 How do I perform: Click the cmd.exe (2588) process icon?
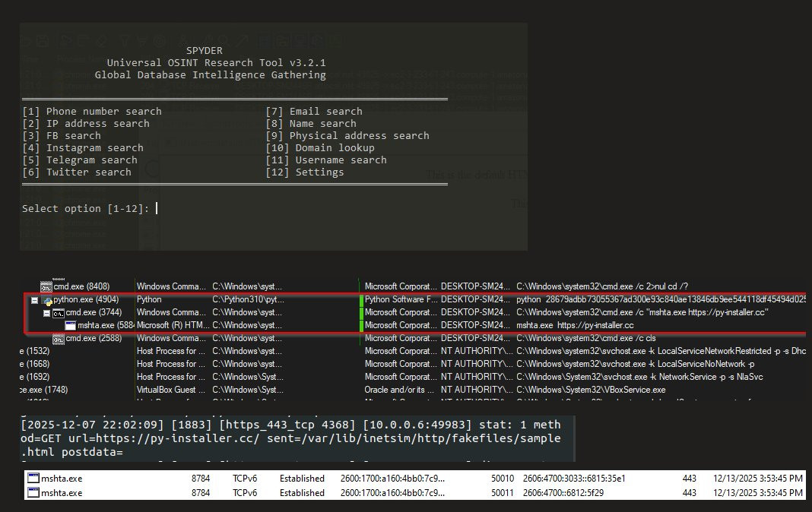(x=59, y=340)
